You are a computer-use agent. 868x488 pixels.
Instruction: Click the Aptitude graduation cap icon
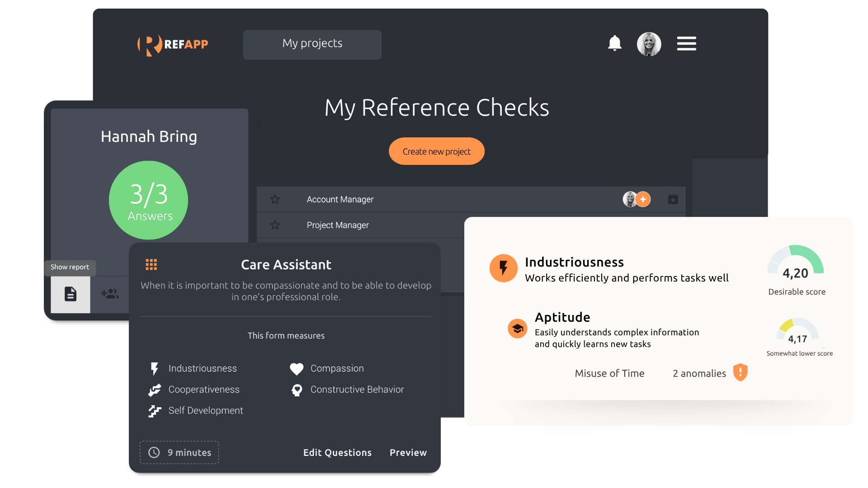(517, 328)
